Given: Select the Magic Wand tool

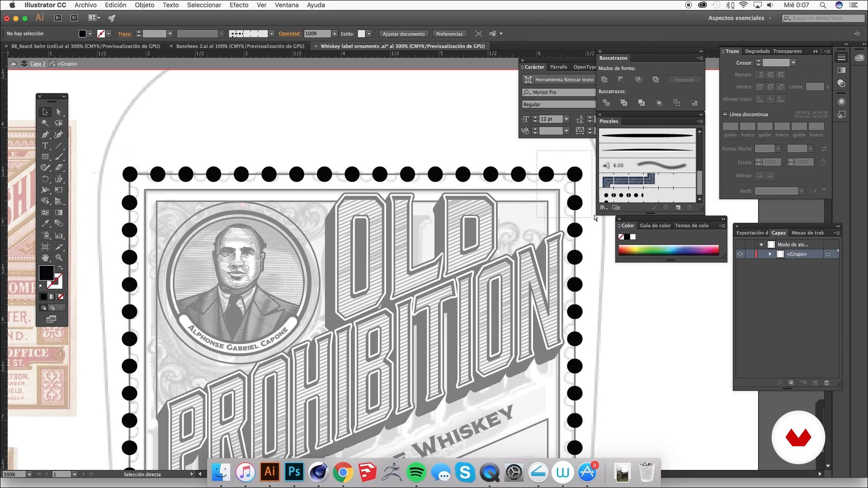Looking at the screenshot, I should click(45, 123).
